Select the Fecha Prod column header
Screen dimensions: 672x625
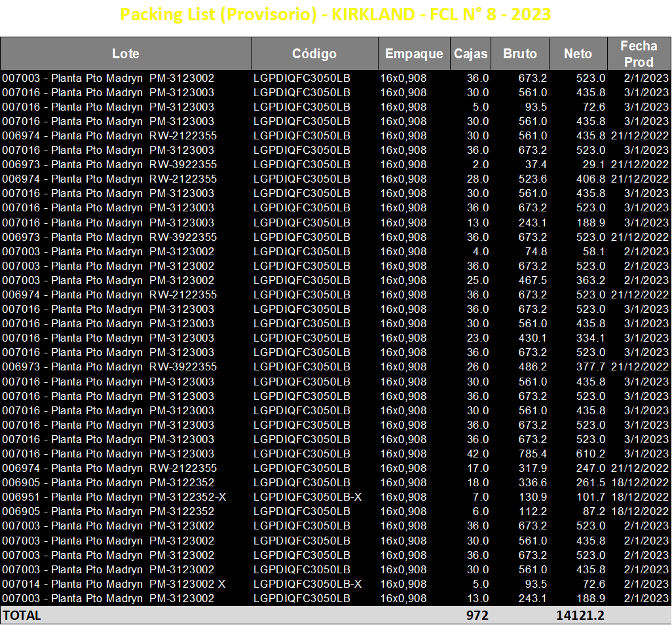point(639,54)
